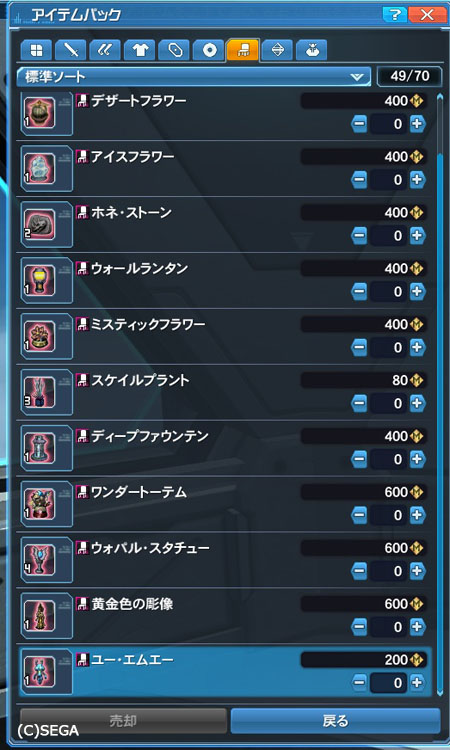Select the tag ticket tab

(x=174, y=50)
